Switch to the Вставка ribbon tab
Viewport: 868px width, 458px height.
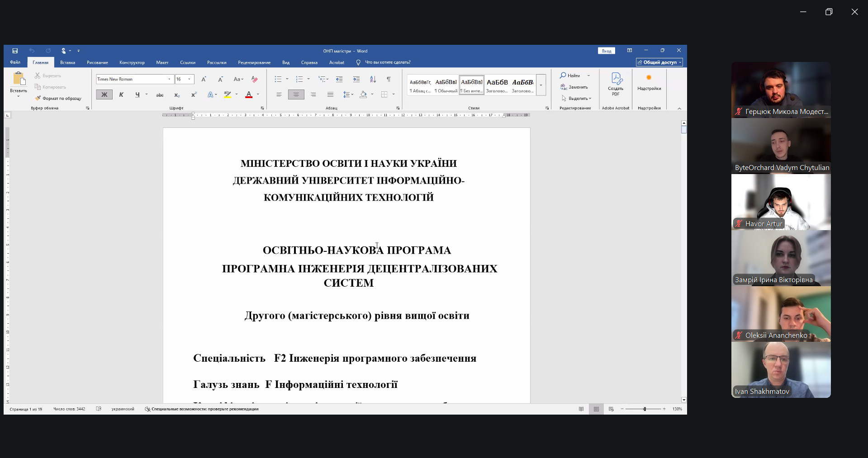click(x=67, y=62)
